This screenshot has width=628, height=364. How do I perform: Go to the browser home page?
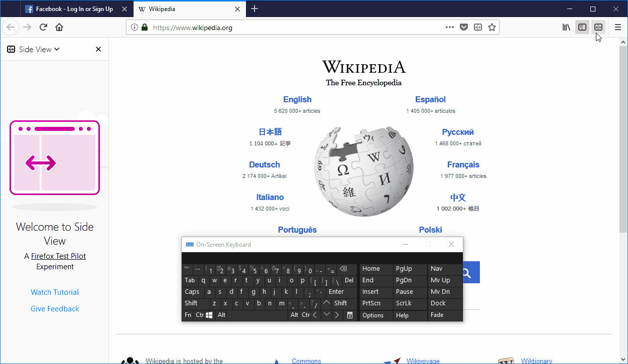tap(59, 27)
